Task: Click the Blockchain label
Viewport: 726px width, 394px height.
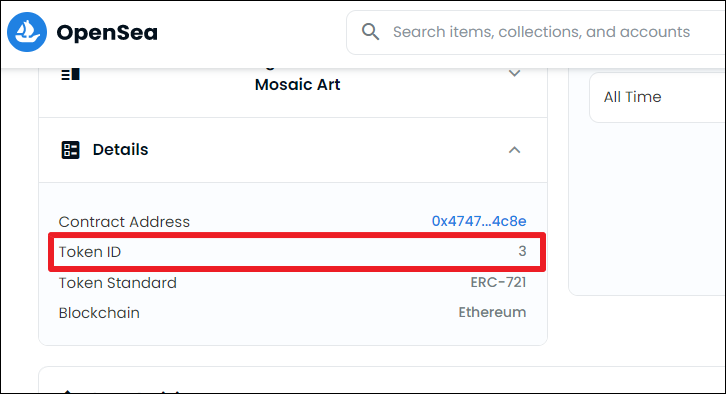Action: click(x=99, y=313)
